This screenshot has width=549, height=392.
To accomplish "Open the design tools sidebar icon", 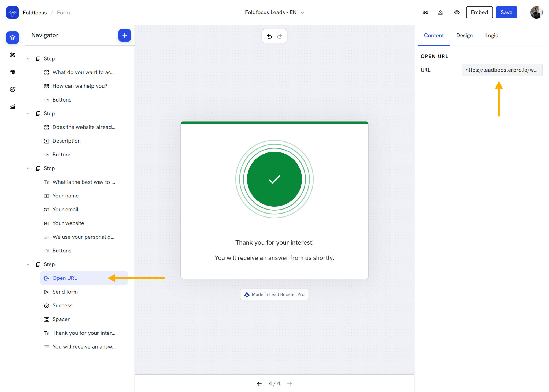I will pyautogui.click(x=13, y=55).
